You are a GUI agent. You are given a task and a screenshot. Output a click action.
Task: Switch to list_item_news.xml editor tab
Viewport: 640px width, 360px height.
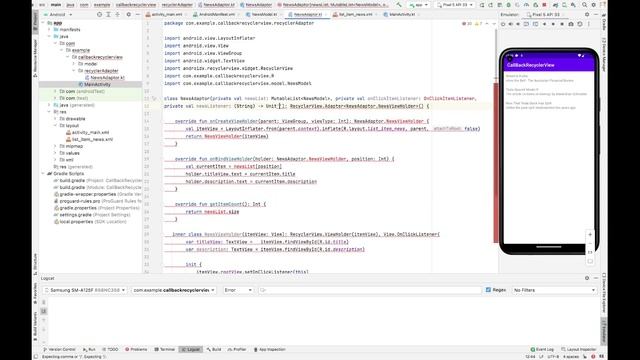point(355,14)
